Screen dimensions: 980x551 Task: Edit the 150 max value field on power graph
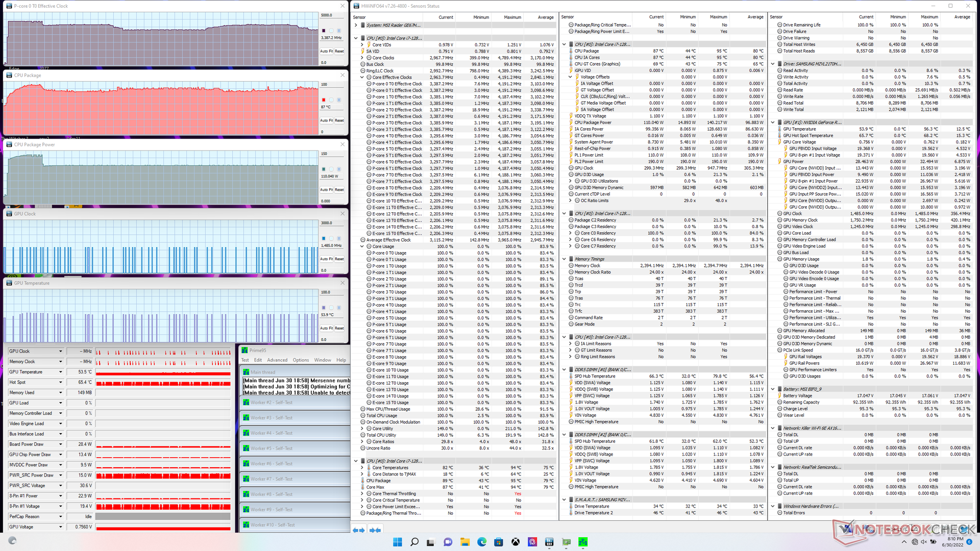tap(332, 154)
